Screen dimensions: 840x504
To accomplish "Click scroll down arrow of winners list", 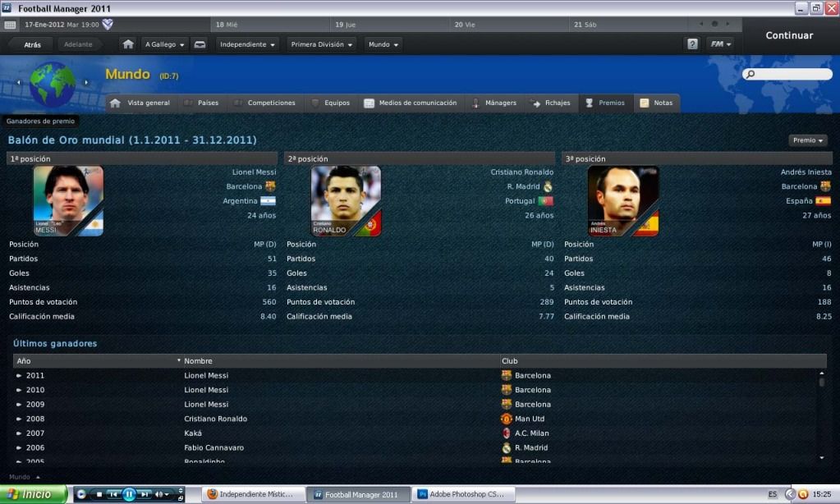I will tap(822, 457).
